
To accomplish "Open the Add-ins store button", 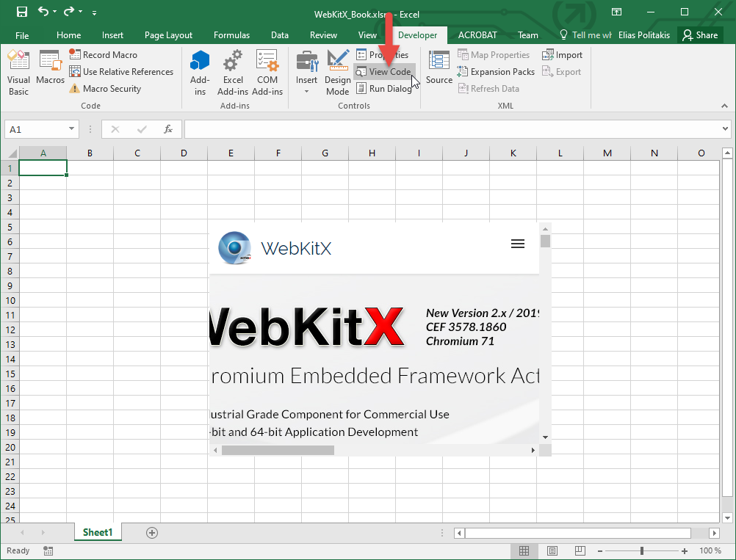I will coord(200,73).
